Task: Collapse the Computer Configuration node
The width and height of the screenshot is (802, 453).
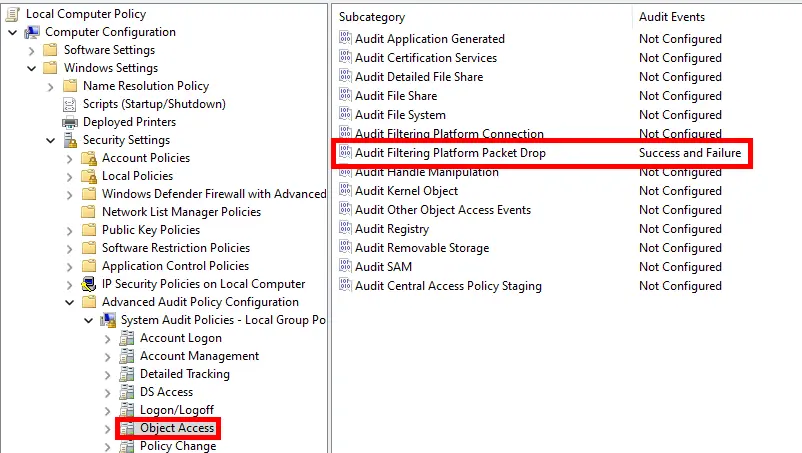Action: coord(13,32)
